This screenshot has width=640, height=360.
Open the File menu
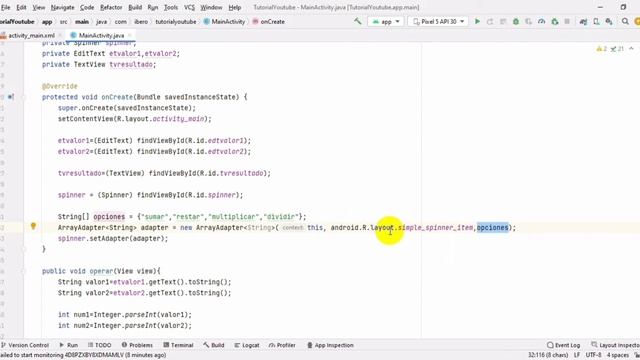pos(6,7)
